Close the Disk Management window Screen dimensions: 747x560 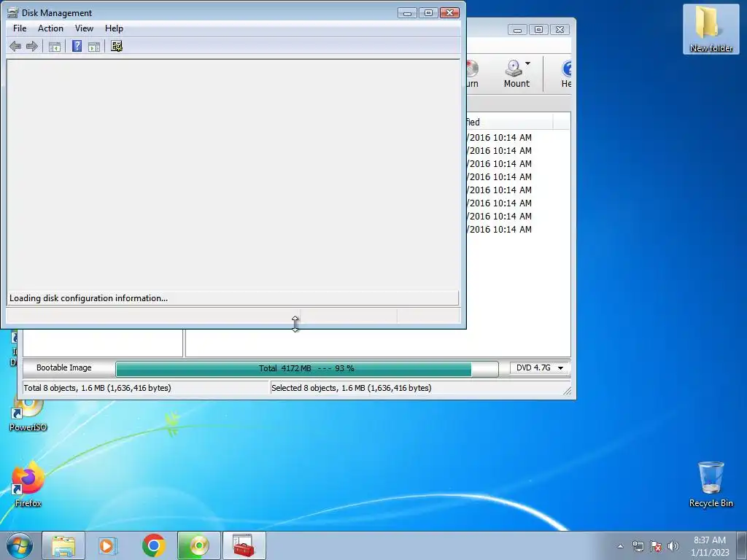click(x=449, y=13)
